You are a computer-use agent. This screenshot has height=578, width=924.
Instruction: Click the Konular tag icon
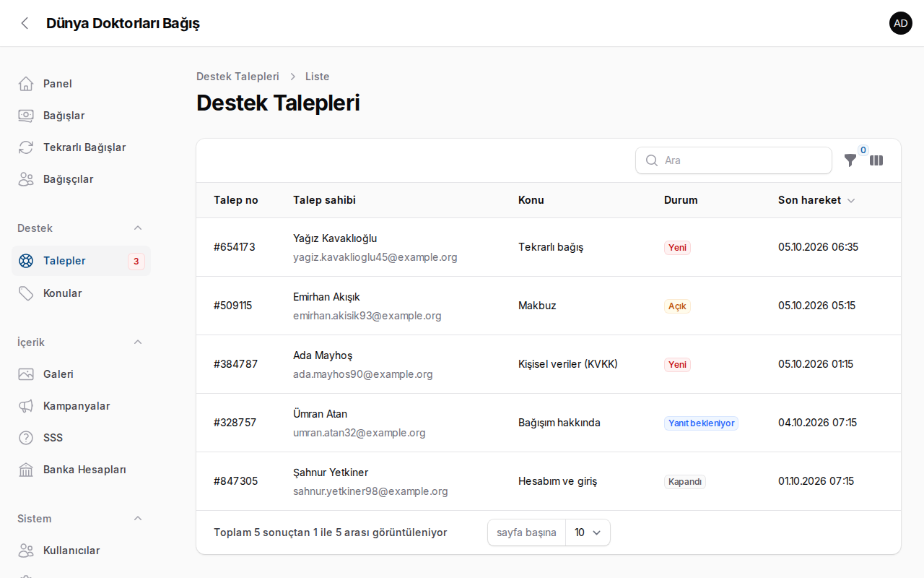pyautogui.click(x=26, y=293)
